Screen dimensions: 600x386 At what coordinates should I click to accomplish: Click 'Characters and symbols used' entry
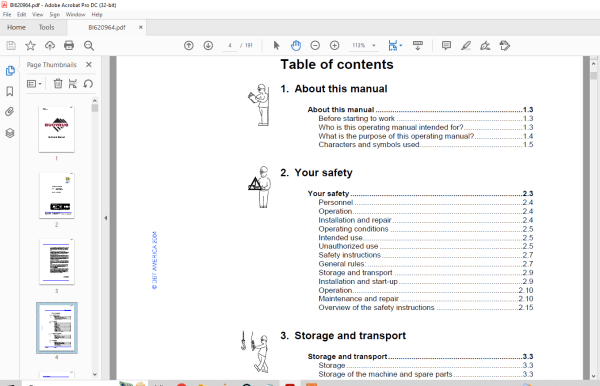(x=369, y=145)
